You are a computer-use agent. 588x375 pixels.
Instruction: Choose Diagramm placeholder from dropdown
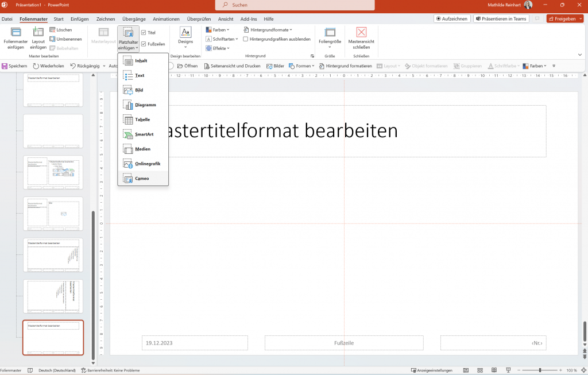143,105
